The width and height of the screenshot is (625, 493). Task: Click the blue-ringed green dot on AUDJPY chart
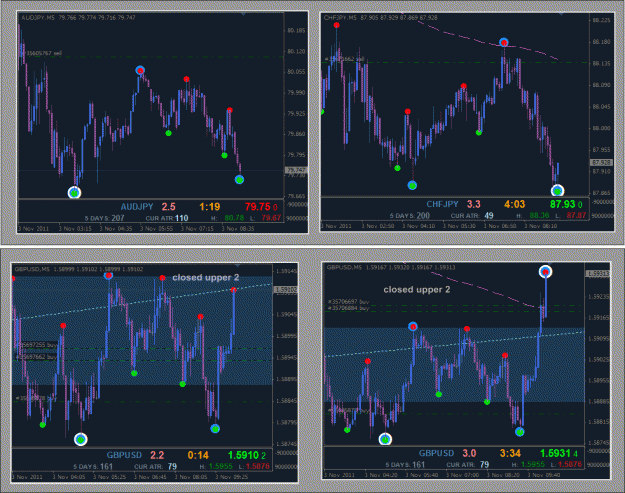pos(239,180)
